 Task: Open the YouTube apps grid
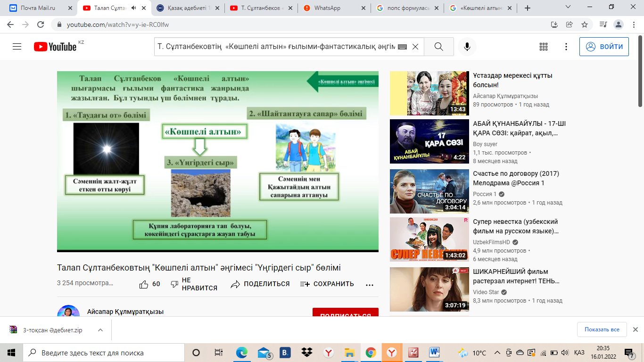click(x=544, y=47)
